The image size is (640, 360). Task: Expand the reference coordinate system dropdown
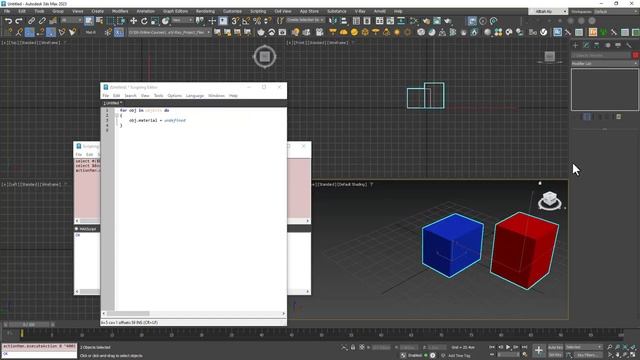tap(182, 20)
